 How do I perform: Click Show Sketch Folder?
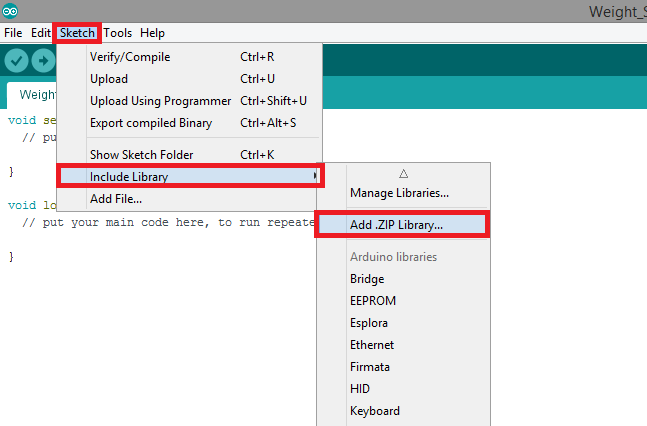141,155
